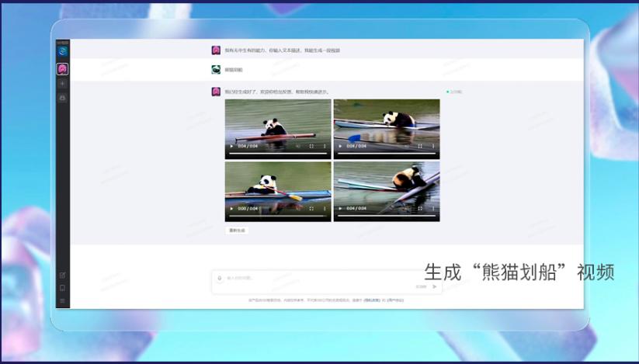Click the plus icon in left sidebar

pyautogui.click(x=62, y=83)
